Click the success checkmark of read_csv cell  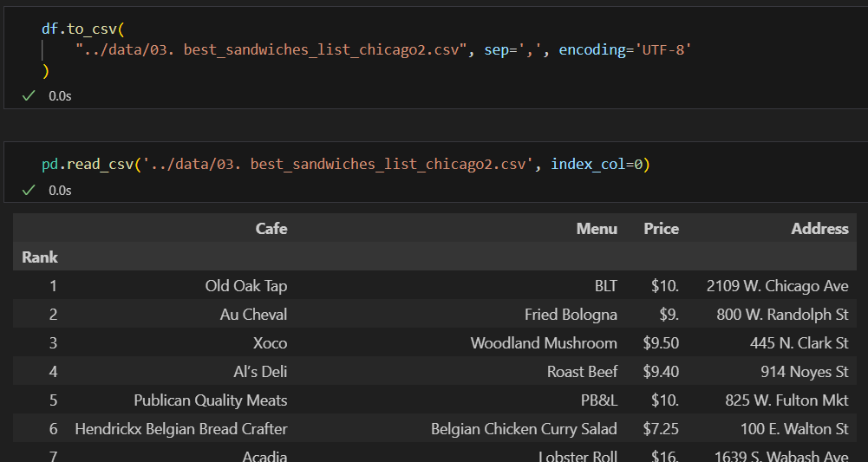[x=29, y=191]
